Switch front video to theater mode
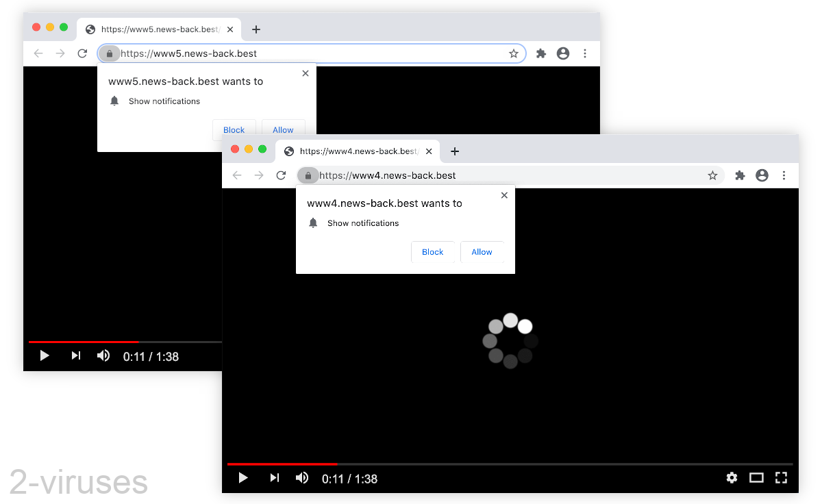 [x=756, y=478]
